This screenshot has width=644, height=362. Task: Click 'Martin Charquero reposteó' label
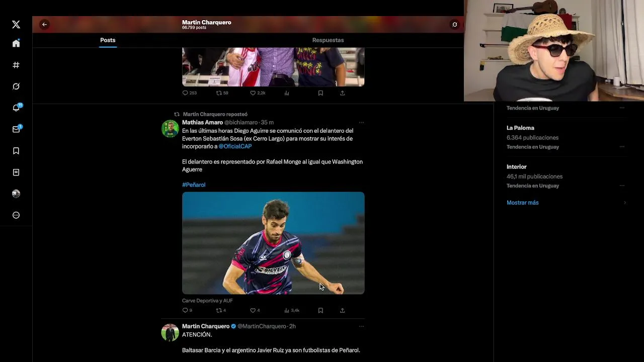[x=215, y=114]
